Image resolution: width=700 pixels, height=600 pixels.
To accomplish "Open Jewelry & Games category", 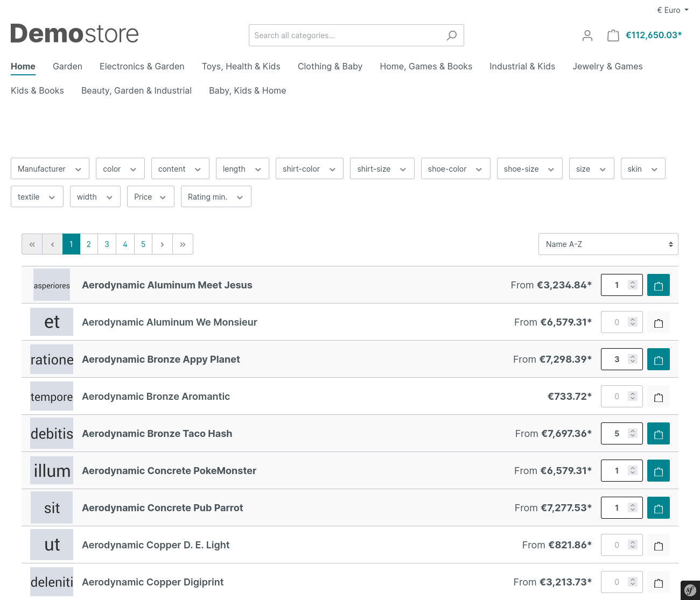I will (607, 66).
